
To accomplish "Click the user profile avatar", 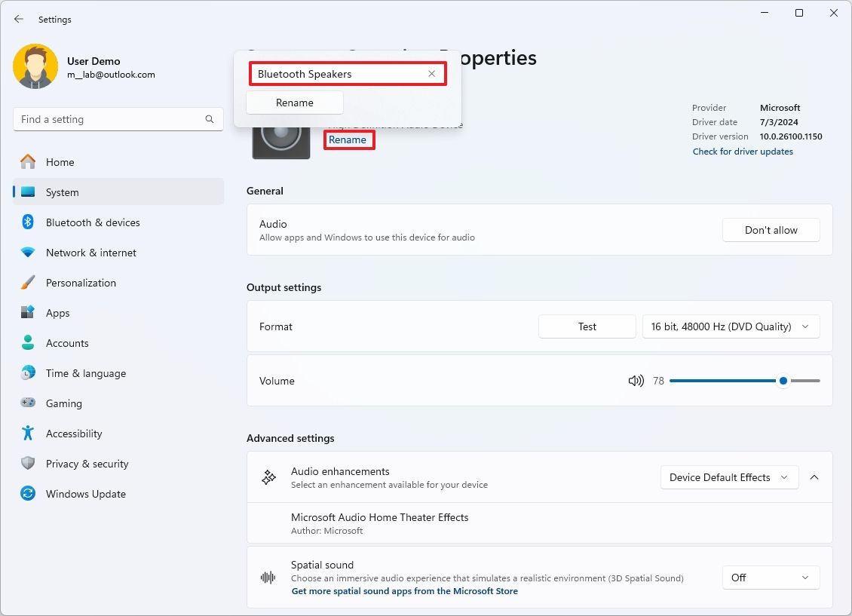I will click(x=35, y=66).
